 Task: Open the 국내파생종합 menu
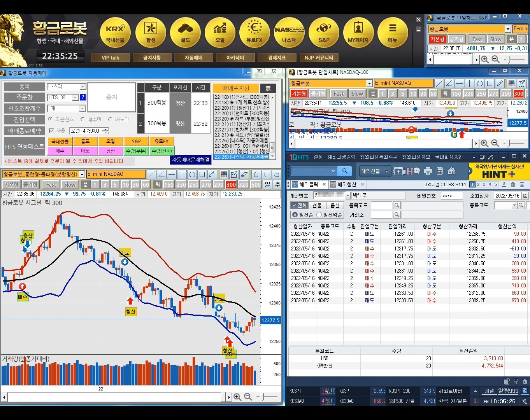pos(449,157)
